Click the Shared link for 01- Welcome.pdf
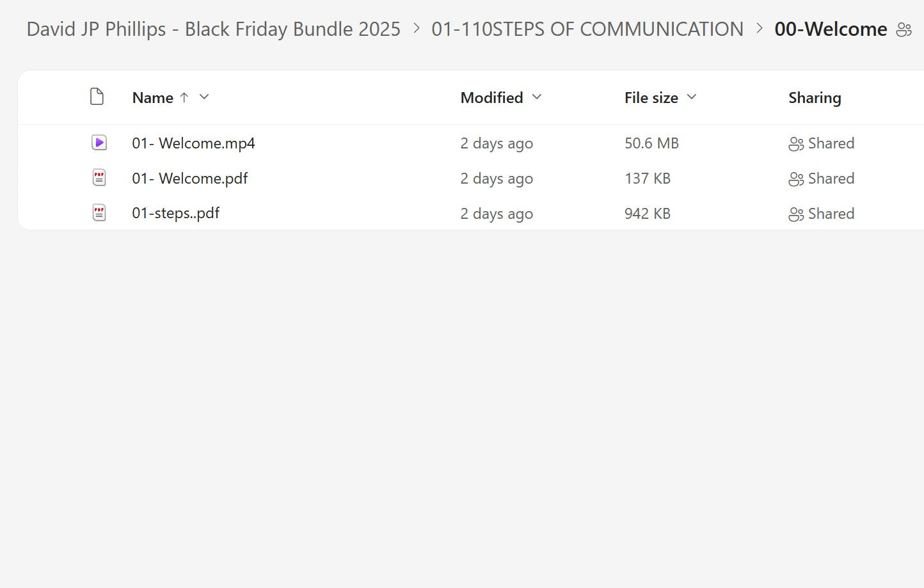924x588 pixels. [x=832, y=179]
